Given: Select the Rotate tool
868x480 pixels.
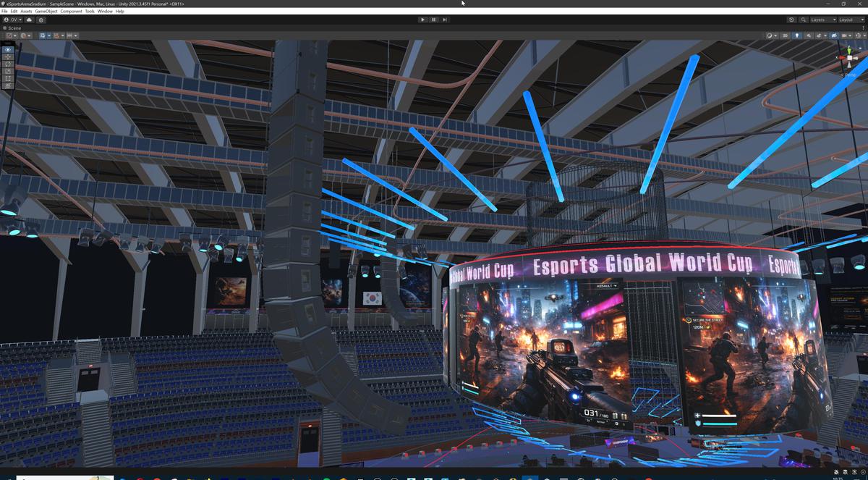Looking at the screenshot, I should click(8, 64).
